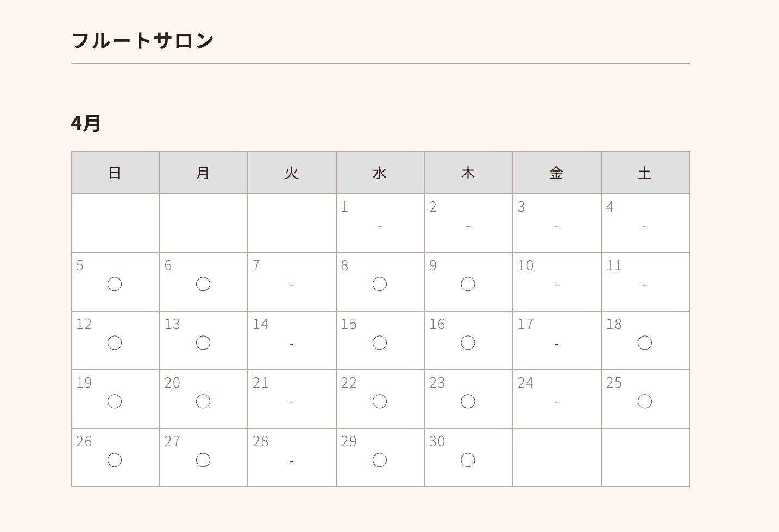Screen dimensions: 779x532
Task: Click the 日 (Sunday) column header
Action: point(115,173)
